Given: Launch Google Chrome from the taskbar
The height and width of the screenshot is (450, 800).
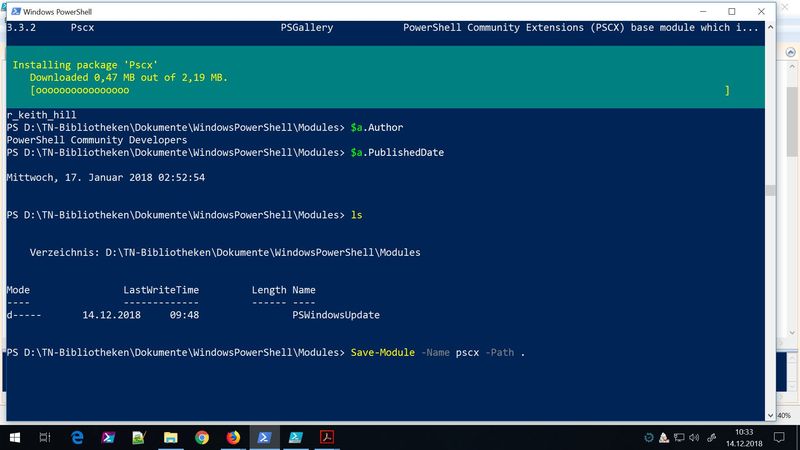Looking at the screenshot, I should 202,437.
